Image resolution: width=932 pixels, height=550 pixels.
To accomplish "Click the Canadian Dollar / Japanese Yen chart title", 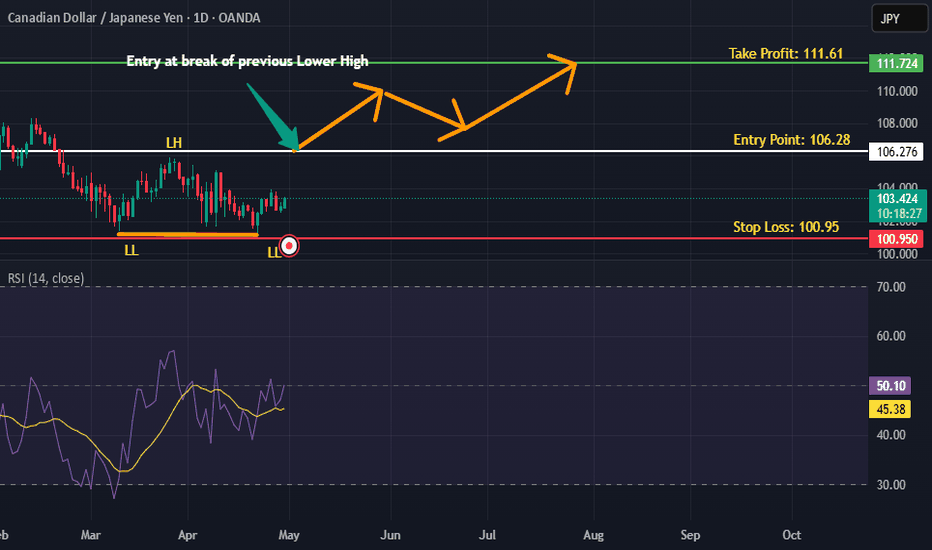I will (134, 18).
